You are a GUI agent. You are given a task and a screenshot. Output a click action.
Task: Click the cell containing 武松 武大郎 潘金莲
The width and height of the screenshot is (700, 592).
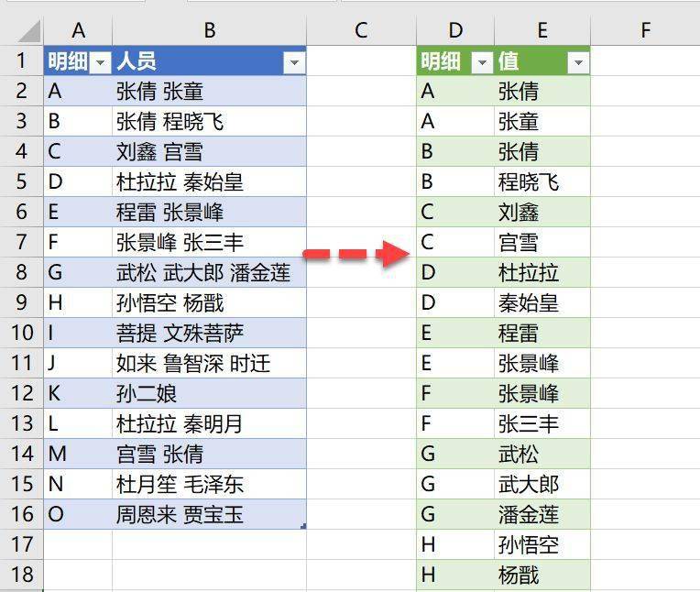[x=210, y=272]
